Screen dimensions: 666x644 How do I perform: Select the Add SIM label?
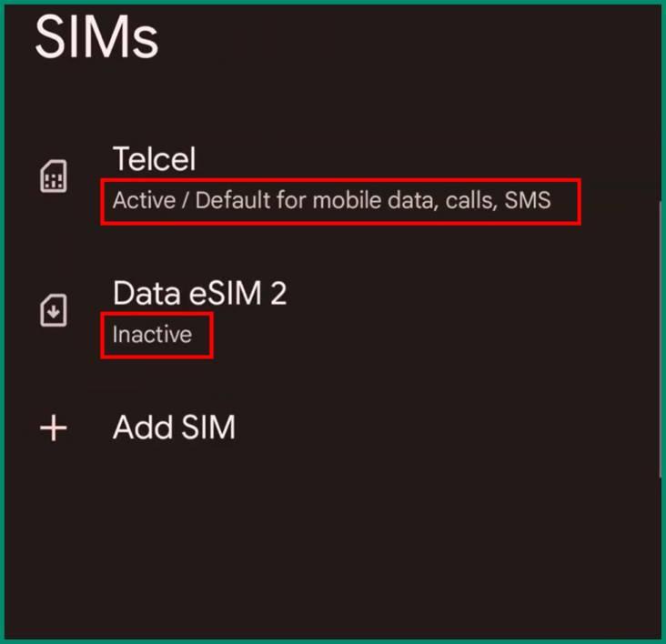pos(174,428)
